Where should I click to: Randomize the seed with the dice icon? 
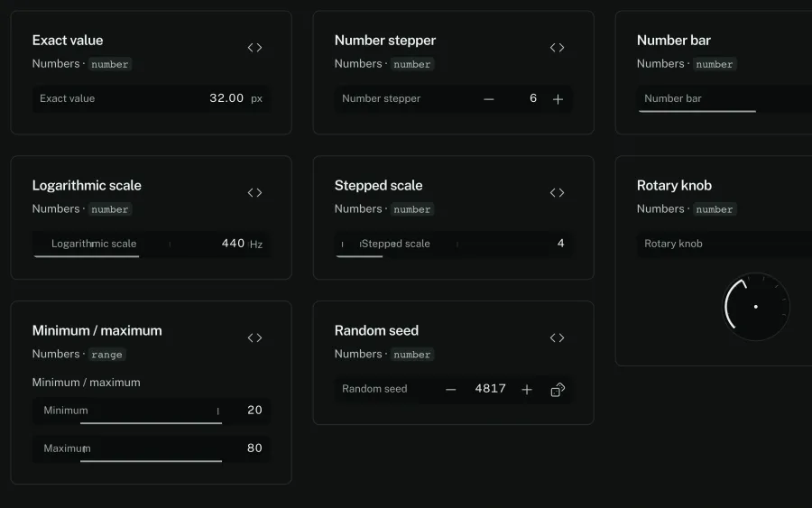pos(558,390)
